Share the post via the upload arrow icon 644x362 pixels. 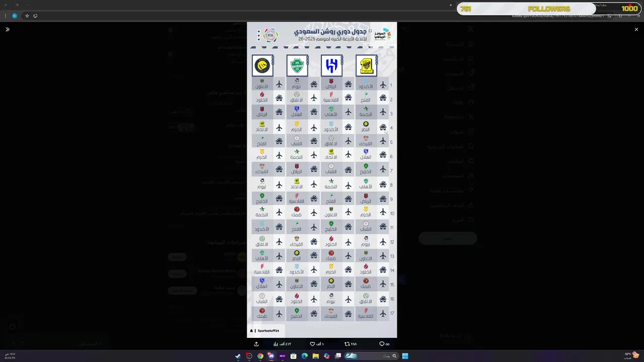point(256,344)
